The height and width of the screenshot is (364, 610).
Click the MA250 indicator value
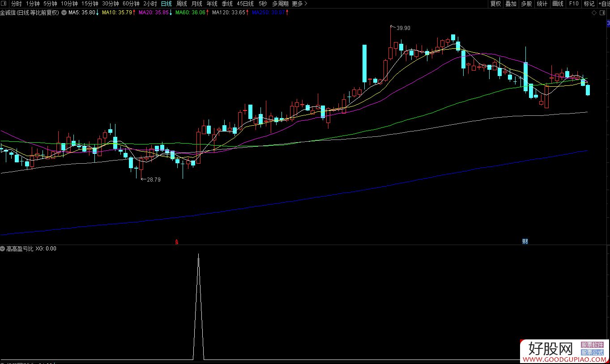270,13
